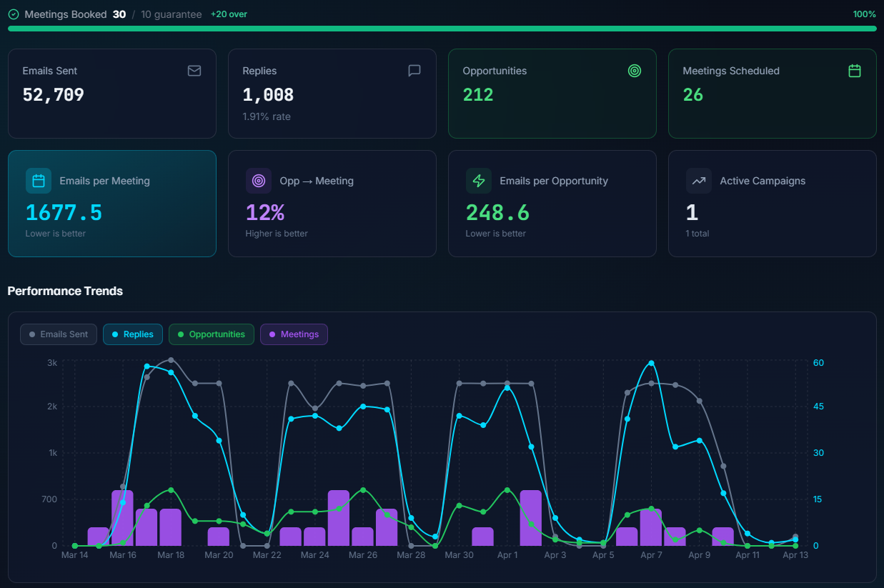Click the Performance Trends heading
This screenshot has height=588, width=884.
(65, 291)
